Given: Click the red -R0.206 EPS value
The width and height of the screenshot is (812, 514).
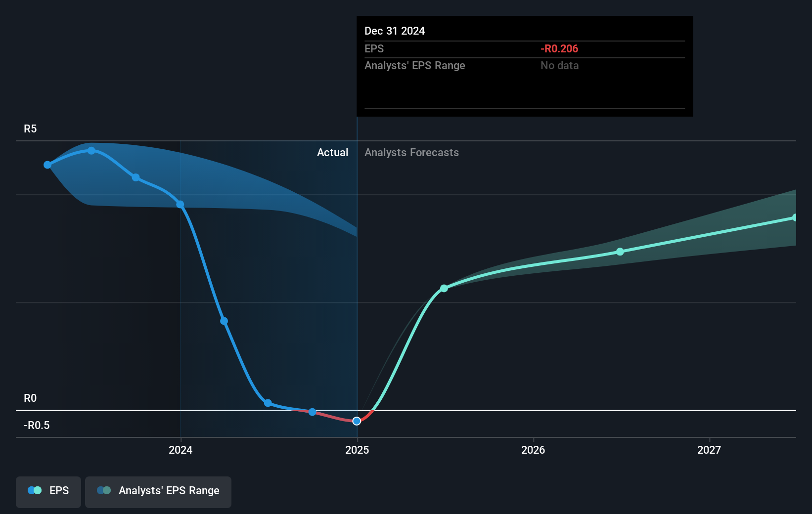Looking at the screenshot, I should pos(559,48).
